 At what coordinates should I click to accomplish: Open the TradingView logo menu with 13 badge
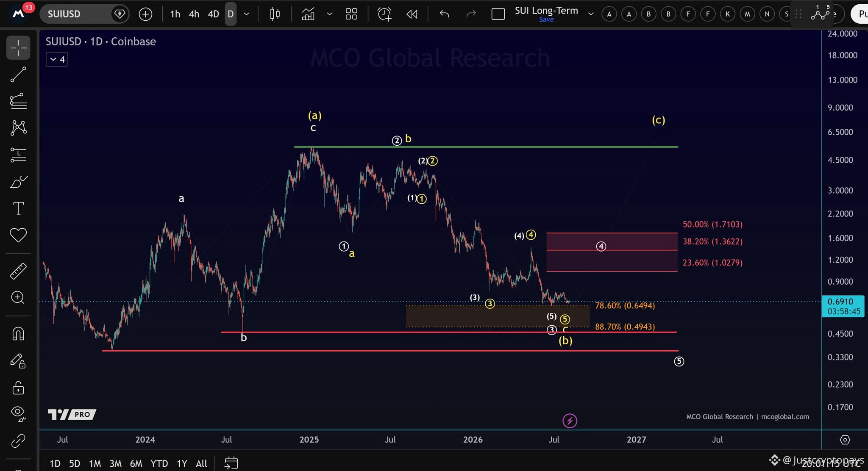18,13
